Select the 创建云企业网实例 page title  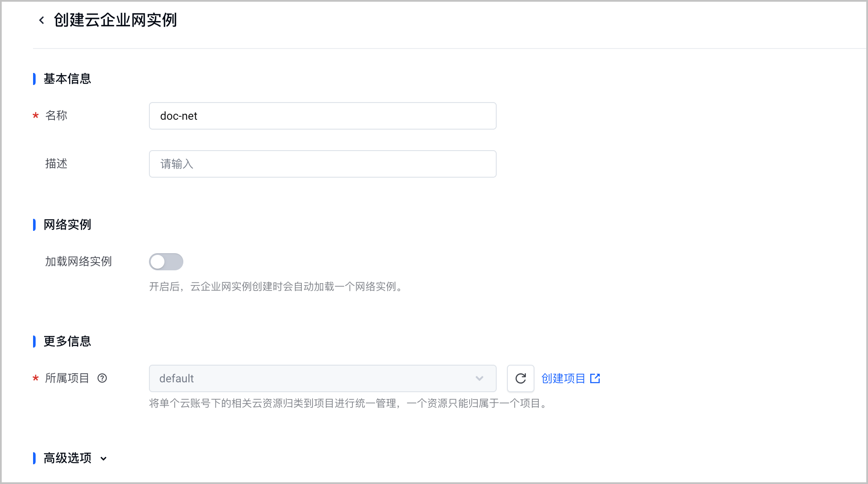(x=115, y=20)
